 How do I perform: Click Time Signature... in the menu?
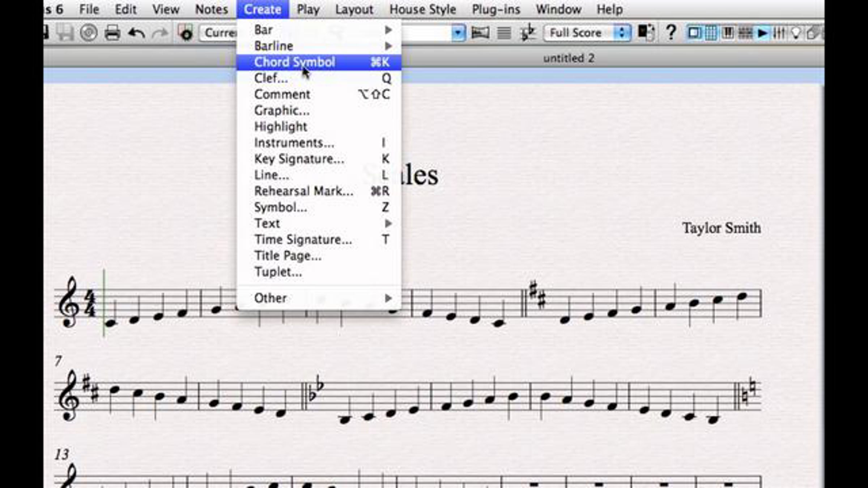pyautogui.click(x=303, y=240)
